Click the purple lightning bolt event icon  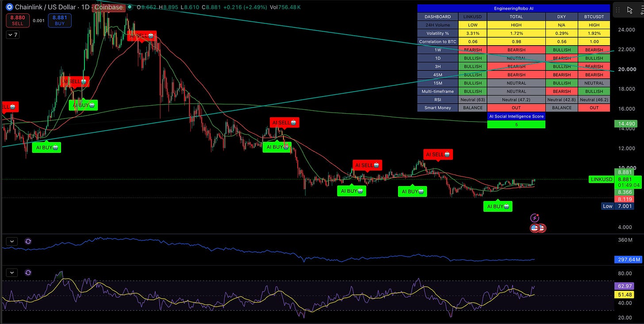[x=535, y=218]
